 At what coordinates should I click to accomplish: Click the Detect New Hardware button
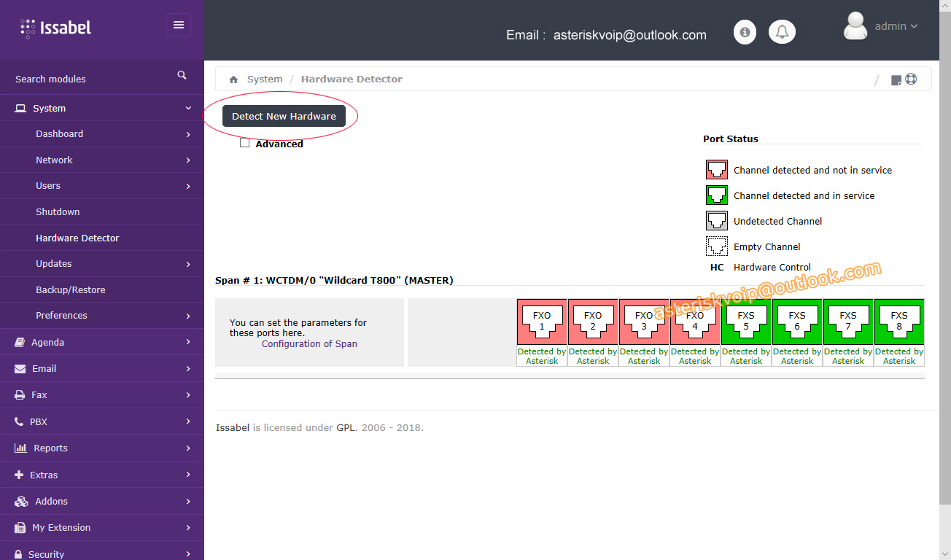pos(284,116)
